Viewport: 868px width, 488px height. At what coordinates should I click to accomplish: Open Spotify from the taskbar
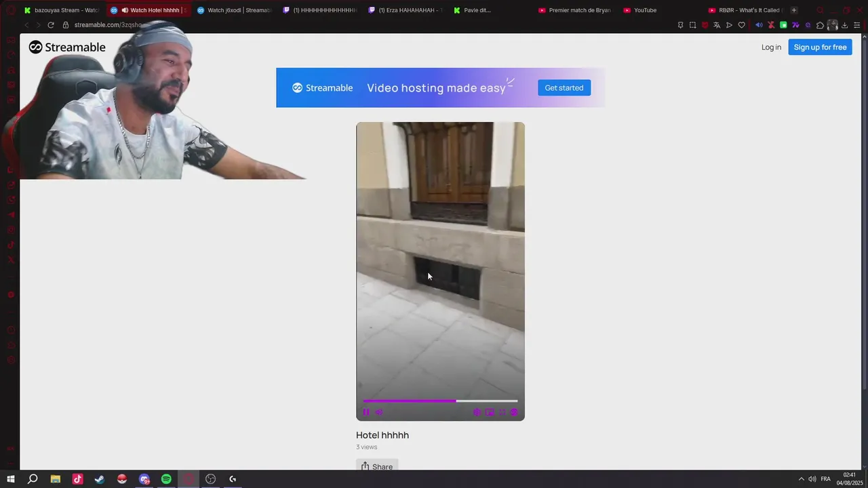[166, 479]
